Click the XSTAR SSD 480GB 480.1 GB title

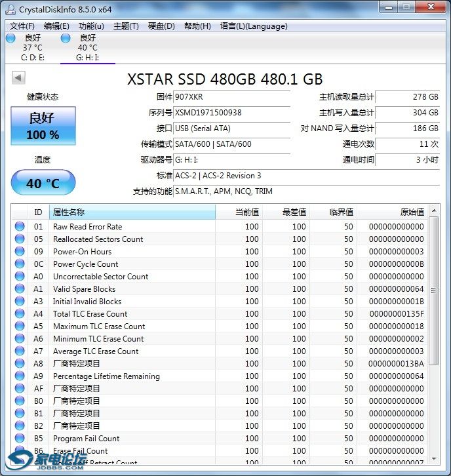(x=225, y=79)
